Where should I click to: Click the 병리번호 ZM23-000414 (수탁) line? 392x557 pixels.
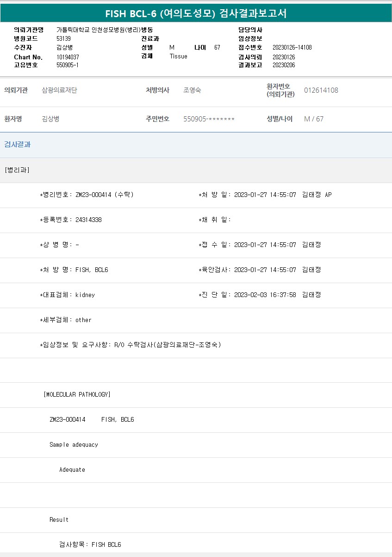tap(87, 195)
